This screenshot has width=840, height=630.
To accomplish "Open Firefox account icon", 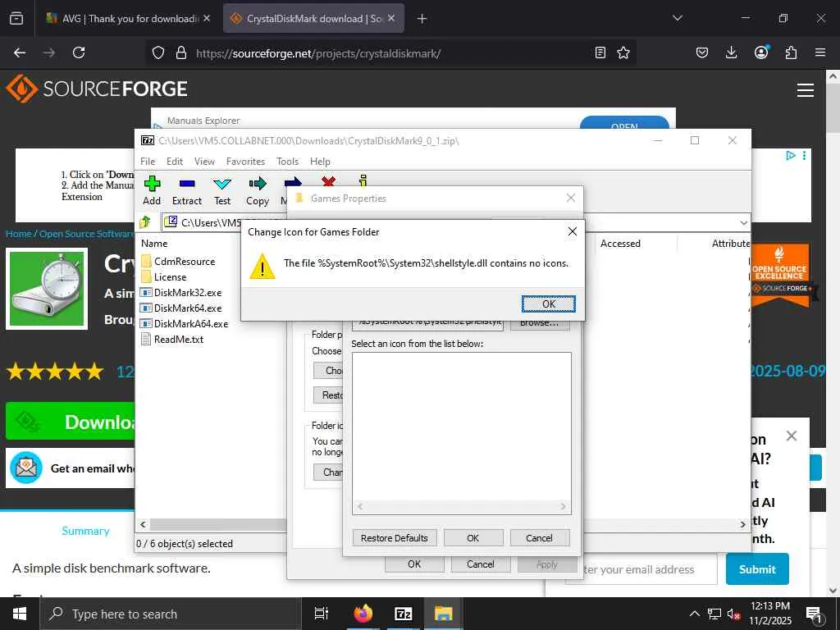I will [x=761, y=52].
